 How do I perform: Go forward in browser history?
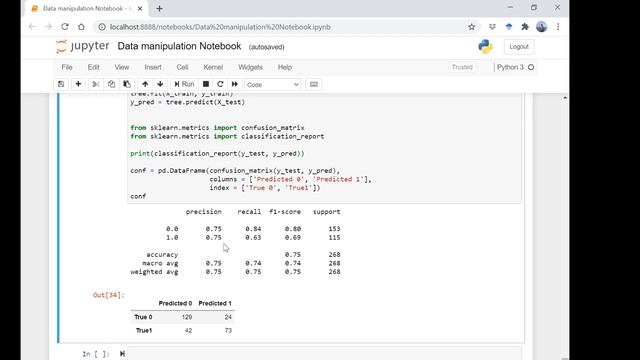tap(49, 27)
